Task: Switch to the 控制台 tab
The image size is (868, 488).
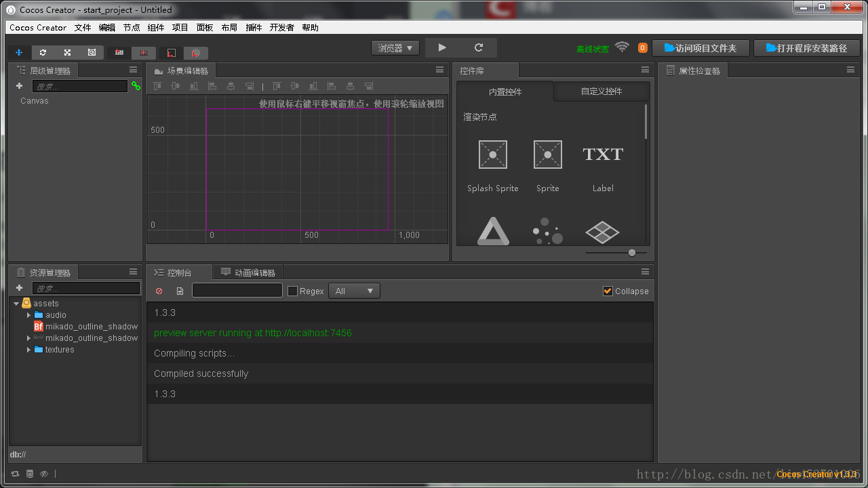Action: (x=180, y=272)
